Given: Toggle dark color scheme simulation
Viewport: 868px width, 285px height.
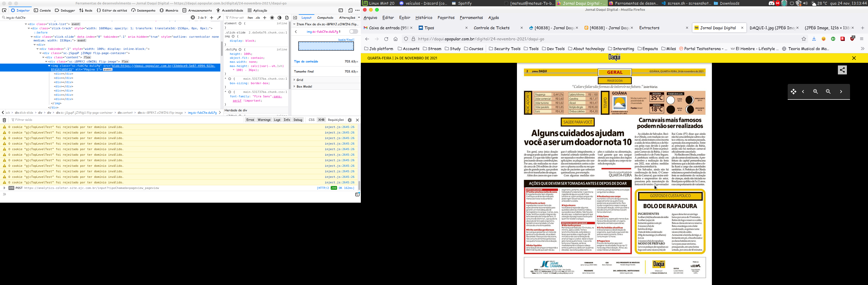Looking at the screenshot, I should (x=280, y=17).
